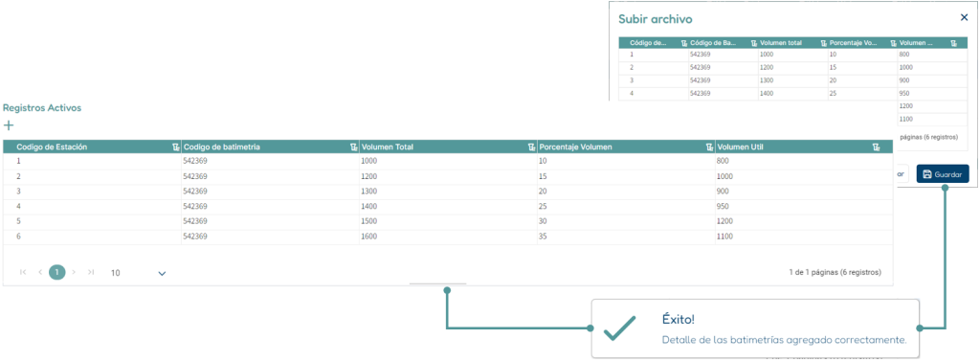Filter the Codigo de batimetría column

click(x=354, y=147)
